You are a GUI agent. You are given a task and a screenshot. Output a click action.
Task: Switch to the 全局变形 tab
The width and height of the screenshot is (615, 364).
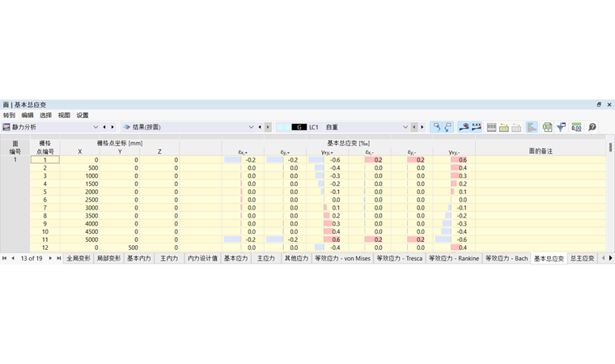[78, 258]
